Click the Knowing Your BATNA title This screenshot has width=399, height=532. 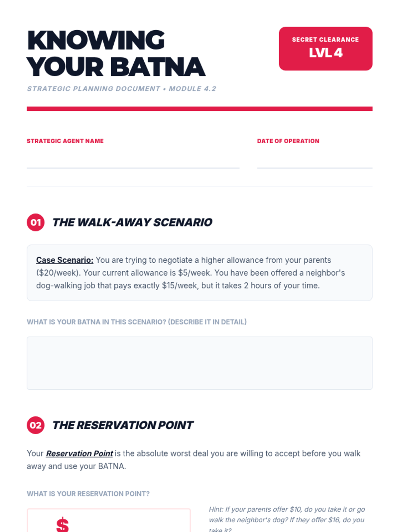[x=116, y=54]
